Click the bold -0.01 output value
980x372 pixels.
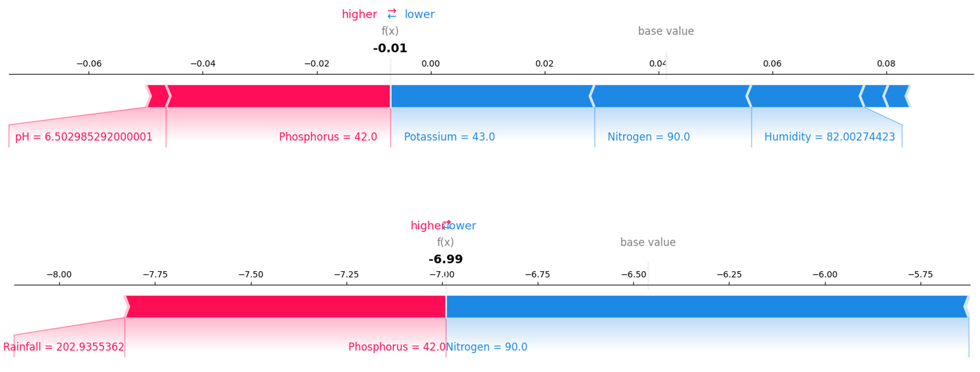[x=390, y=48]
